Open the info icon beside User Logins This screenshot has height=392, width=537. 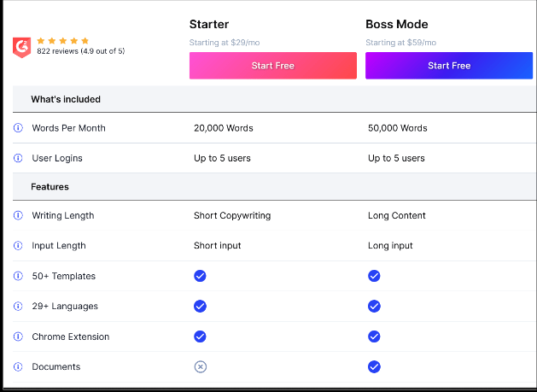click(18, 158)
